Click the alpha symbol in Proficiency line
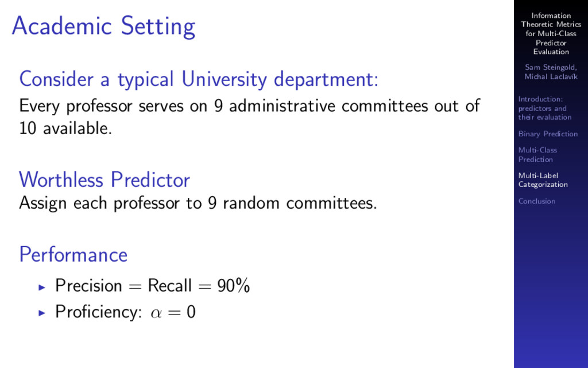588x368 pixels. coord(156,313)
